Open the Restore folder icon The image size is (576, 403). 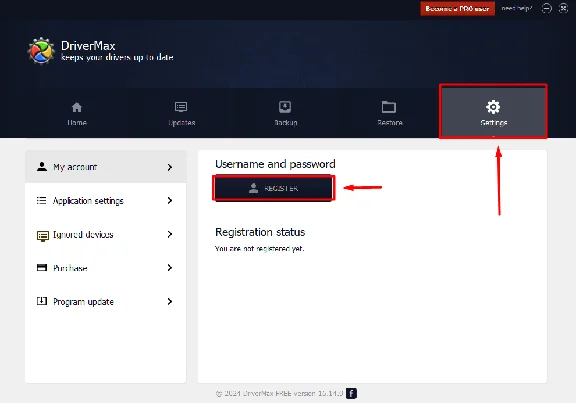(x=389, y=107)
